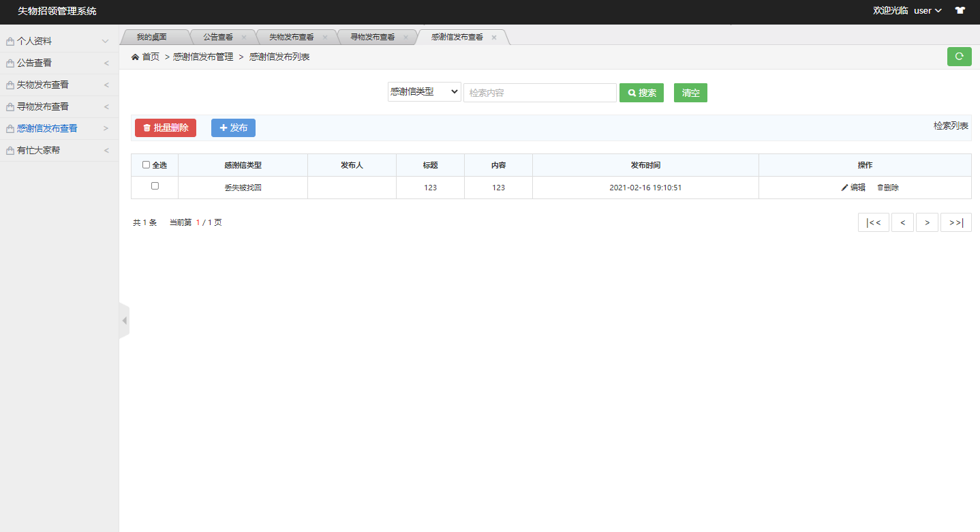Switch to the 公告查看 tab
This screenshot has width=980, height=532.
pyautogui.click(x=218, y=37)
